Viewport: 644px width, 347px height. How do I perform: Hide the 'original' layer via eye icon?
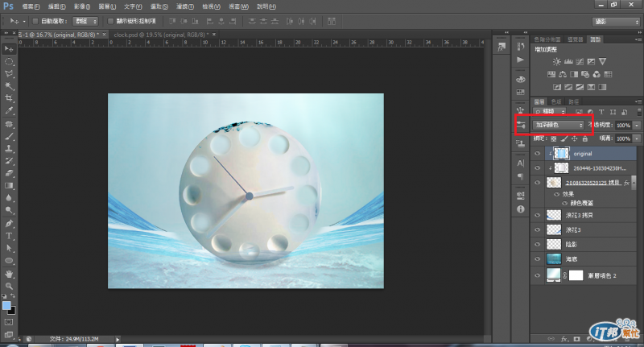click(538, 153)
